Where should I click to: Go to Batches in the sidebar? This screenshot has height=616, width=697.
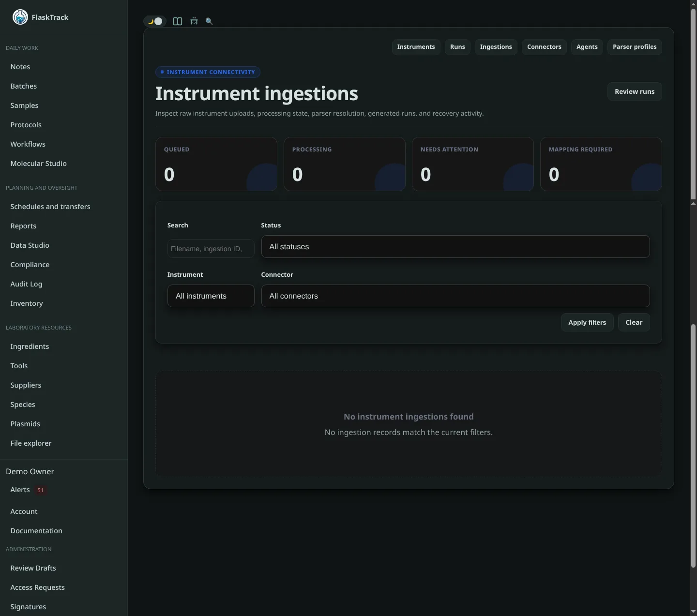point(24,86)
